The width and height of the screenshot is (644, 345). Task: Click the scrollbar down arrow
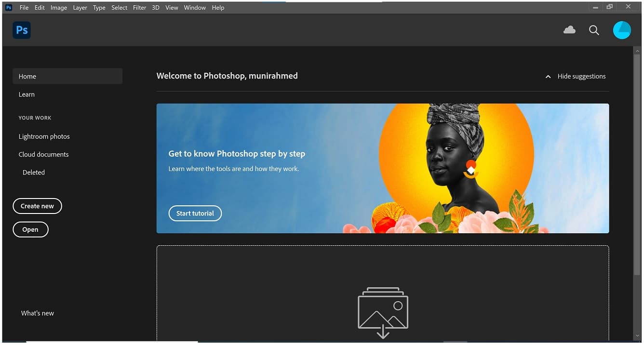pos(638,336)
